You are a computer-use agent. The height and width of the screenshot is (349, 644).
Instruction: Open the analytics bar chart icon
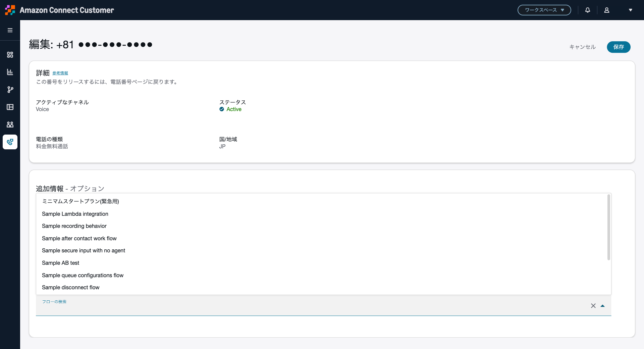point(10,72)
